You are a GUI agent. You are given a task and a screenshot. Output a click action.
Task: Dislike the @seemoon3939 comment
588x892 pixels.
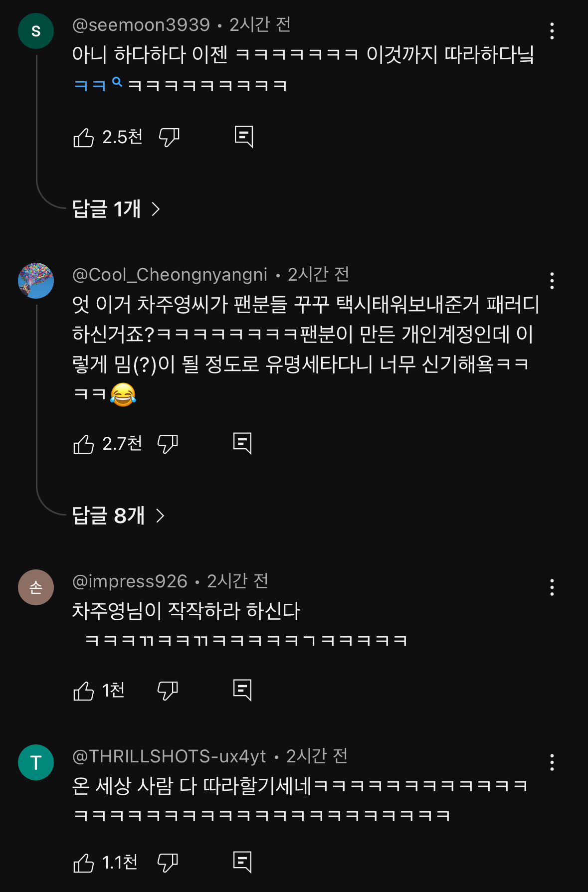pyautogui.click(x=169, y=137)
